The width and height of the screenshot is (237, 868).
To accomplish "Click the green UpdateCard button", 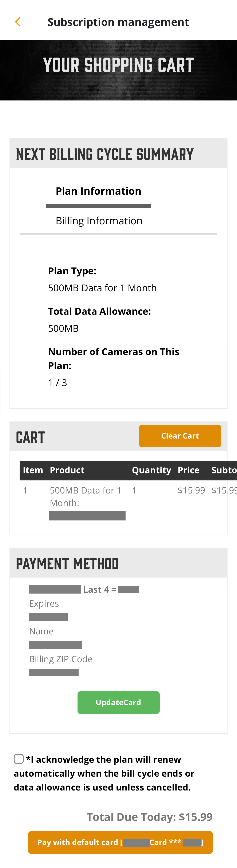I will [x=118, y=703].
